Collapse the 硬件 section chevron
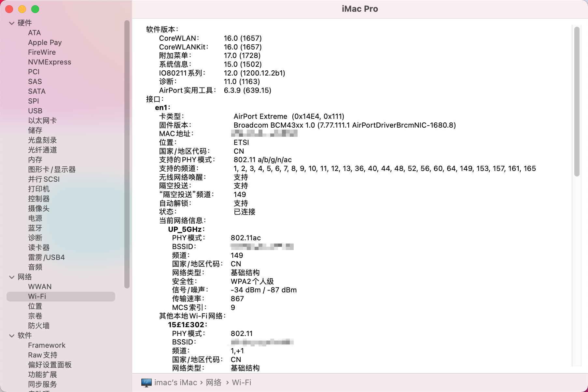Screen dimensions: 588x392 (x=12, y=23)
